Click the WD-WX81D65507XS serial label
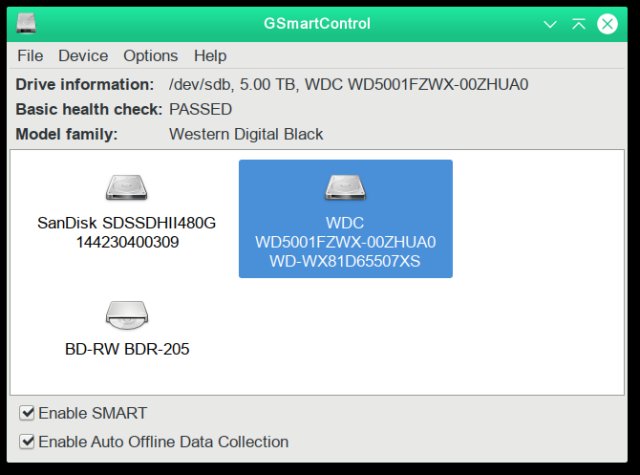 345,261
